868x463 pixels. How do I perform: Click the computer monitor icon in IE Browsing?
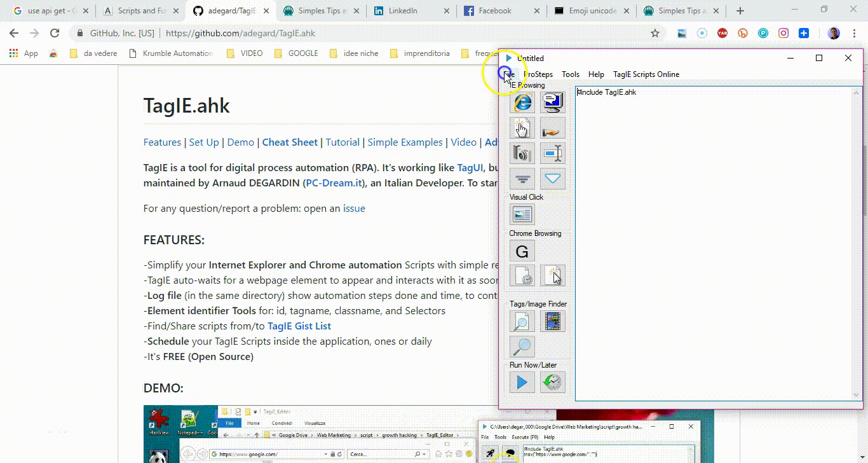pyautogui.click(x=553, y=102)
